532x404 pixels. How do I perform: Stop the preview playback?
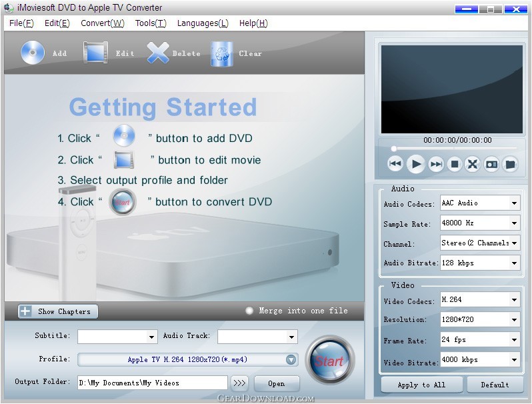(x=454, y=164)
